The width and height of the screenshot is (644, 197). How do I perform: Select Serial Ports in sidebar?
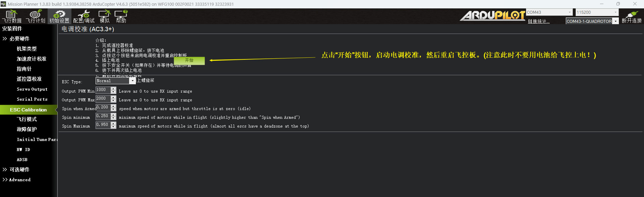pyautogui.click(x=32, y=99)
